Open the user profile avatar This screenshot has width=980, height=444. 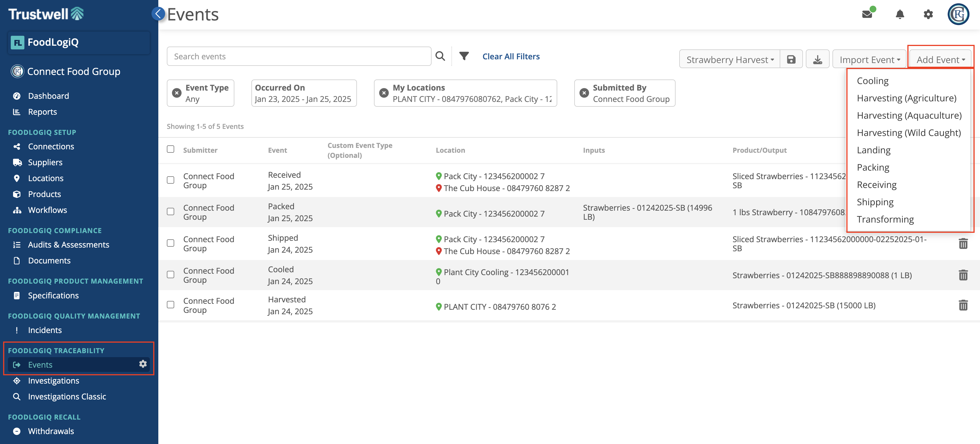pos(958,14)
